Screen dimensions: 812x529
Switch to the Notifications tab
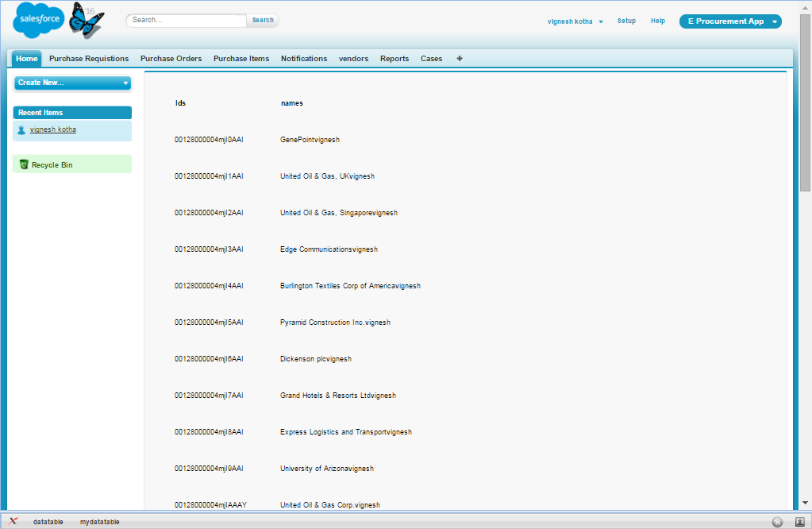click(x=304, y=58)
